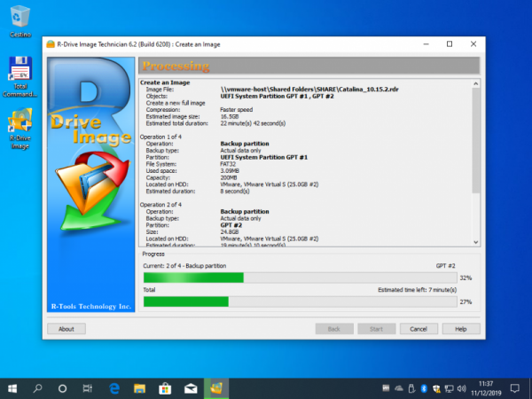Image resolution: width=532 pixels, height=399 pixels.
Task: Click the Bluetooth tray icon
Action: [424, 388]
